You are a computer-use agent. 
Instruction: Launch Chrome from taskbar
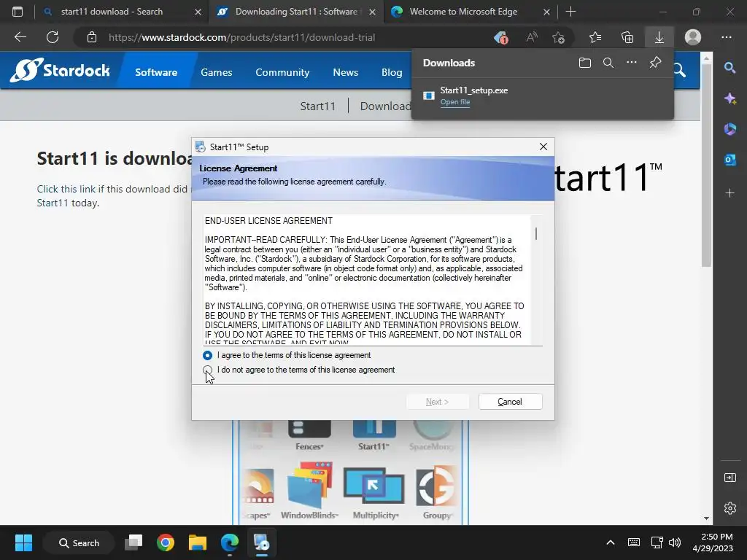pos(166,542)
